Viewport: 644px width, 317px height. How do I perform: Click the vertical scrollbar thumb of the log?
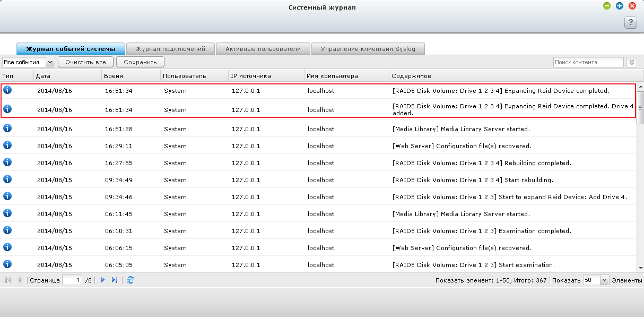(640, 107)
